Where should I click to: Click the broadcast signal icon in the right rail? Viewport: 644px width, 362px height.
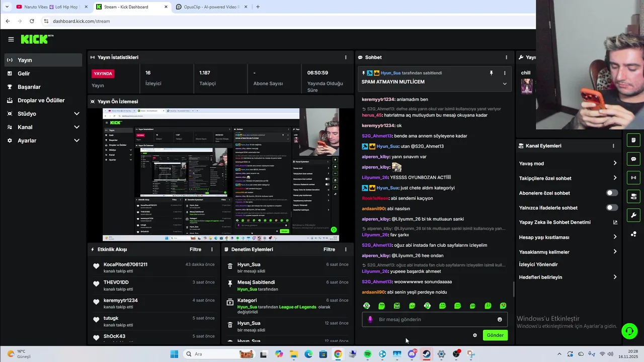(x=633, y=177)
